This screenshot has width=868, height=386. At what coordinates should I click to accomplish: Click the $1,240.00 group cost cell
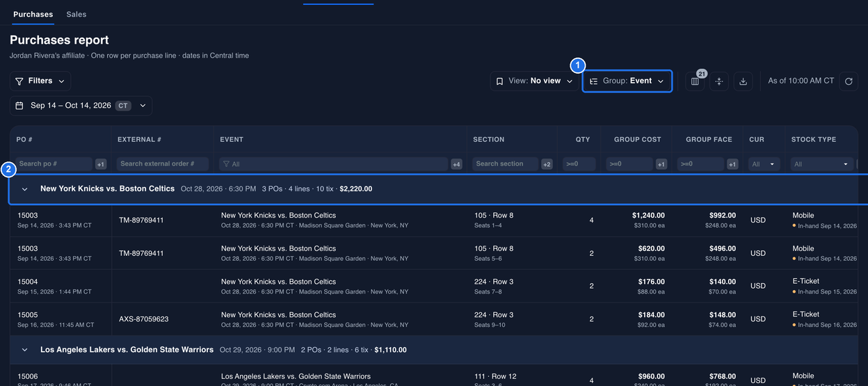coord(648,216)
